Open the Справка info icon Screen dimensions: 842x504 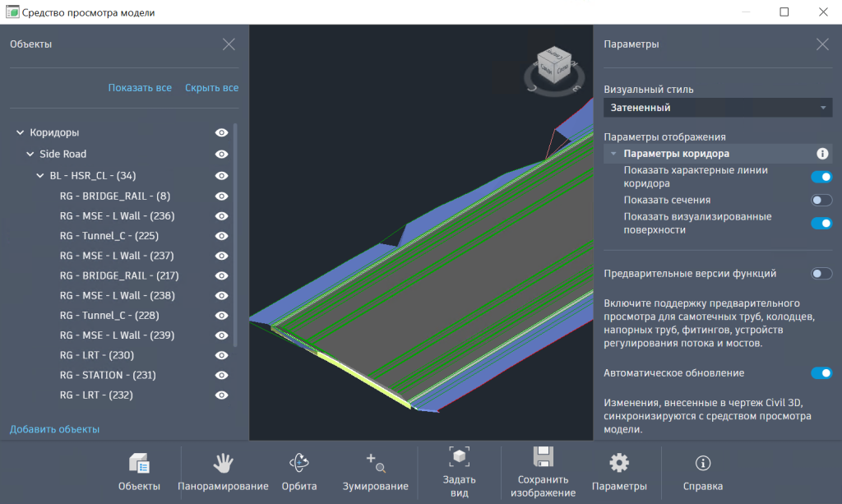point(703,463)
